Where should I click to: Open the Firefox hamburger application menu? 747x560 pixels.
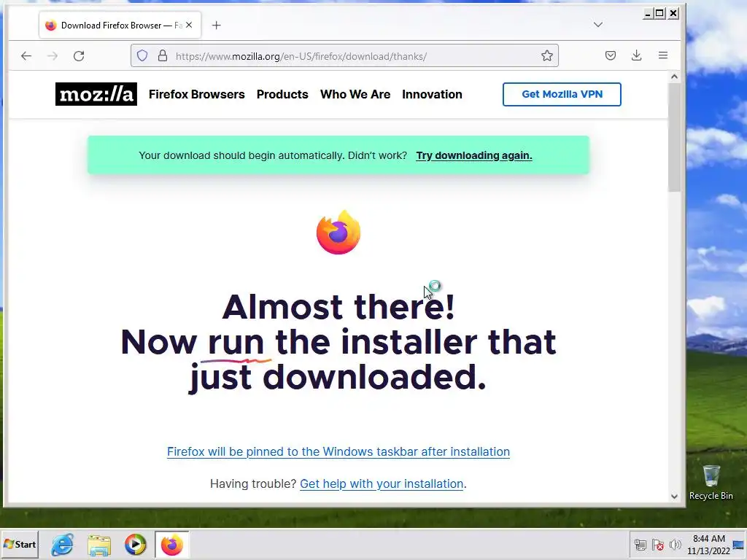point(662,55)
